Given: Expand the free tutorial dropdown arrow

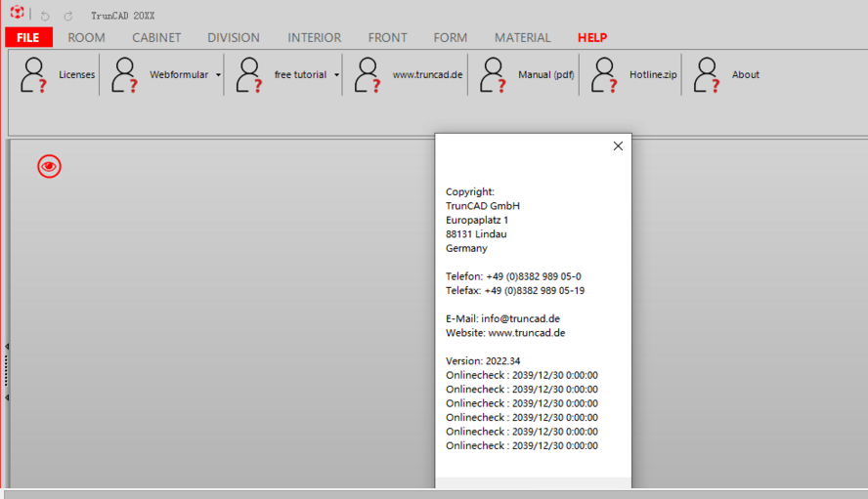Looking at the screenshot, I should [x=336, y=74].
